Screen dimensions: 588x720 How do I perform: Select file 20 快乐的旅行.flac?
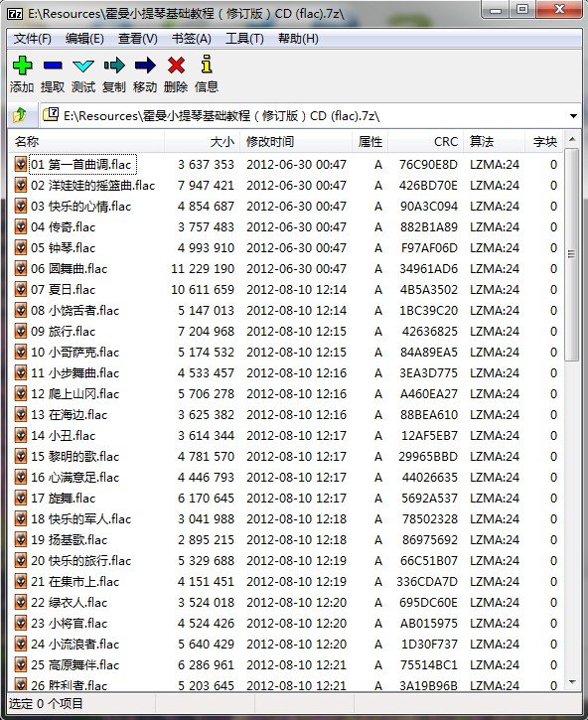tap(80, 561)
